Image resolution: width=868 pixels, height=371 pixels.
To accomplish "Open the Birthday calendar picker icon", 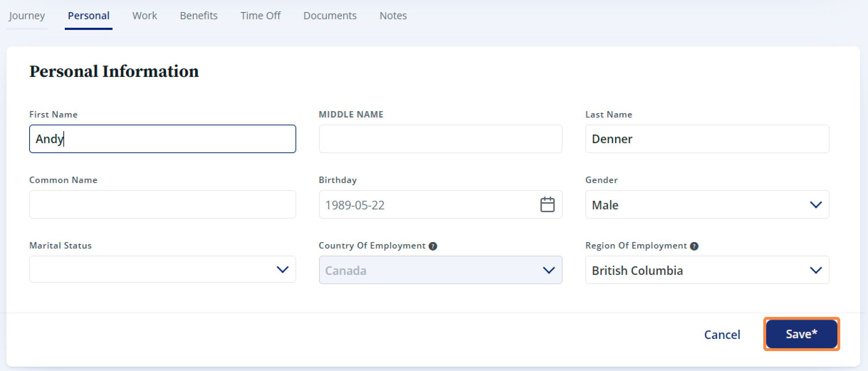I will 547,205.
